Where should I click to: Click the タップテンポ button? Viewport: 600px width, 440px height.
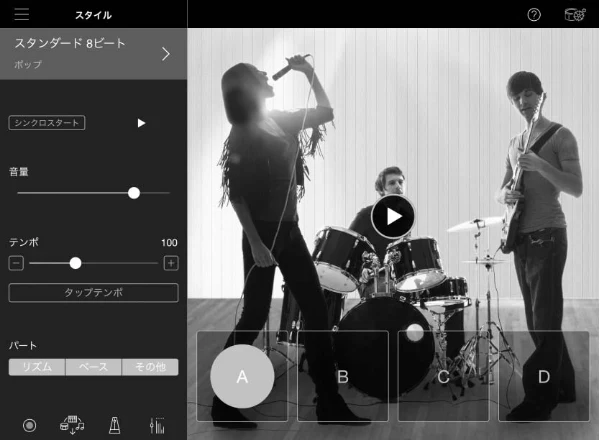click(x=93, y=293)
